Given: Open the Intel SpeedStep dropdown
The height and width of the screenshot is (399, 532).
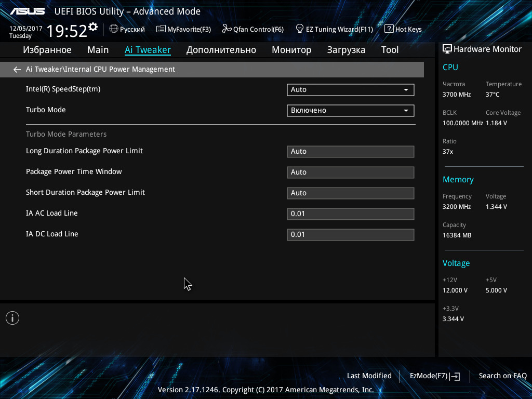Looking at the screenshot, I should [x=351, y=90].
